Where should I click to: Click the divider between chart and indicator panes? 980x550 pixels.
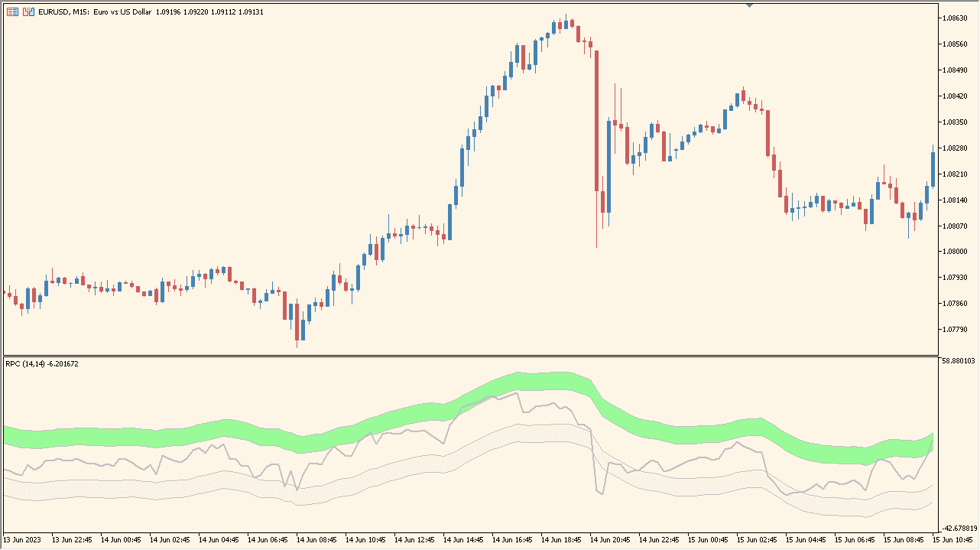pyautogui.click(x=489, y=355)
